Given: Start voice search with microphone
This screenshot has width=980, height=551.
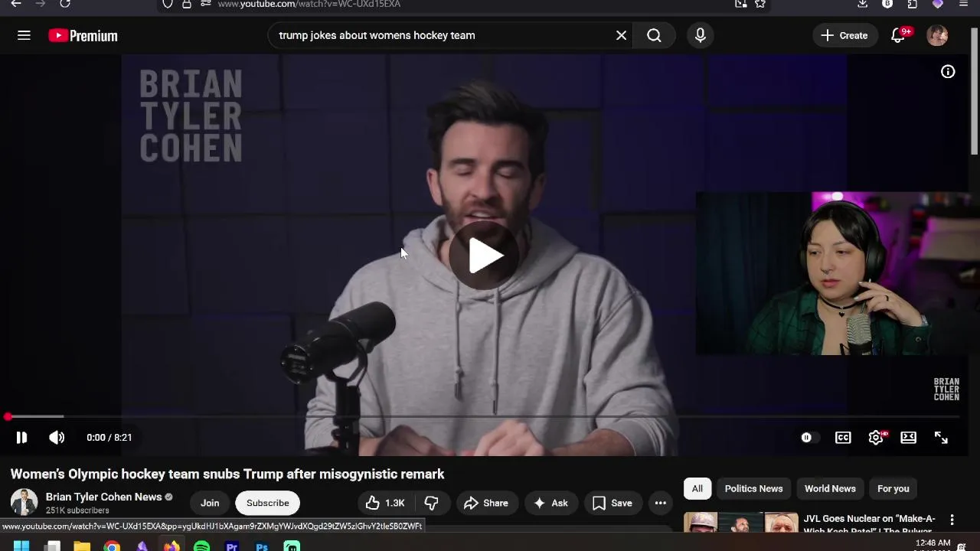Looking at the screenshot, I should tap(700, 35).
